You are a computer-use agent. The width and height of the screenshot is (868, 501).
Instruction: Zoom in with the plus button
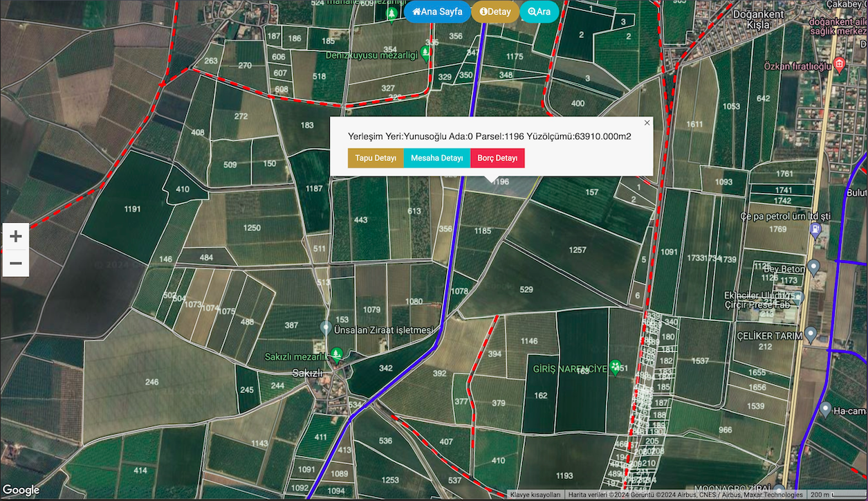(16, 237)
